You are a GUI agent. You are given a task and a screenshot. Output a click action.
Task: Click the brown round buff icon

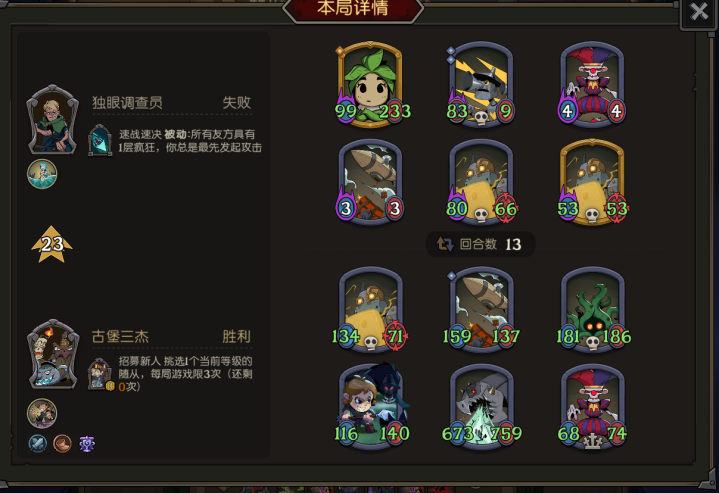(x=62, y=443)
